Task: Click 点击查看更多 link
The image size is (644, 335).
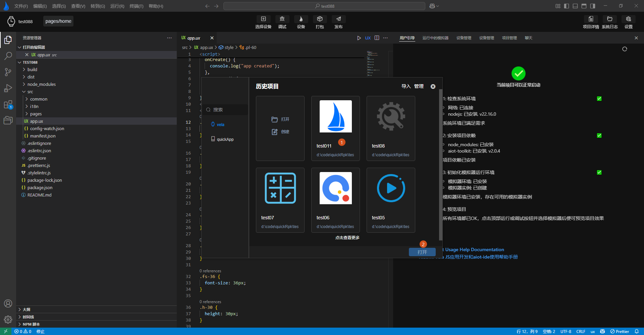Action: (x=347, y=238)
